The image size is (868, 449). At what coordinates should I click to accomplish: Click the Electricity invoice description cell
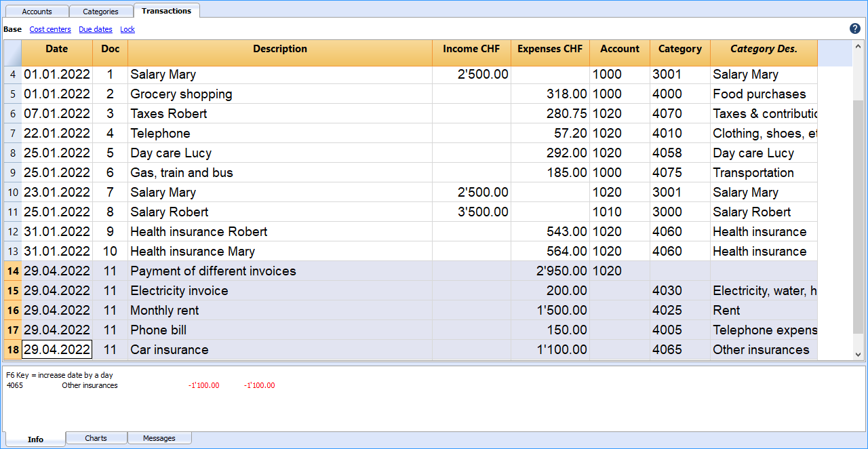coord(280,291)
